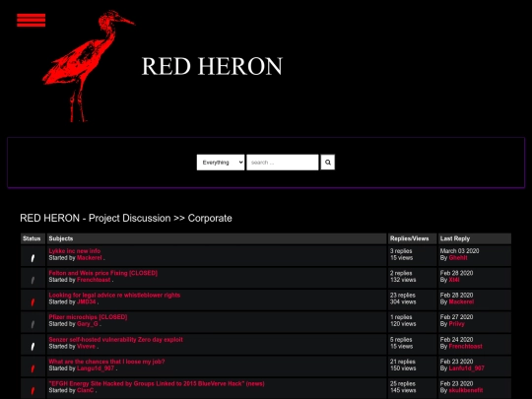
Task: Open thread What are the chances that I loose my job?
Action: point(106,362)
